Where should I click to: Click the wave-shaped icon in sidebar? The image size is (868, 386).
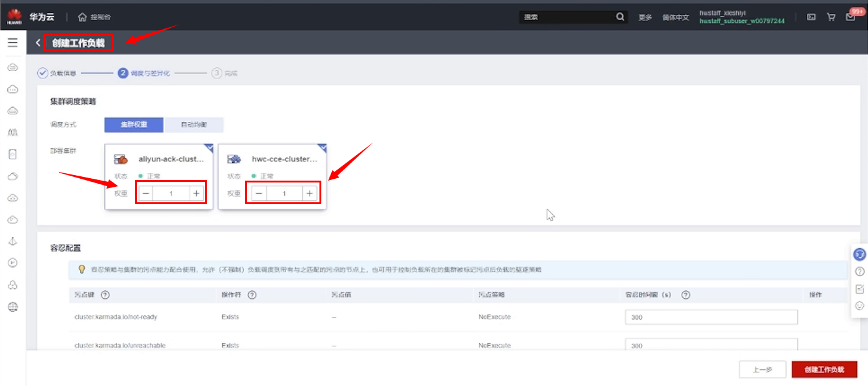(x=12, y=132)
